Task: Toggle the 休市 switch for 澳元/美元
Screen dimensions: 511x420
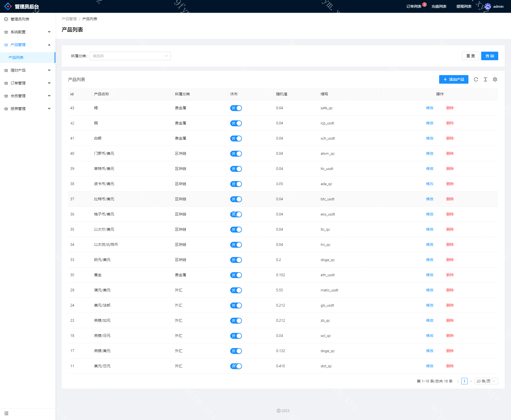Action: tap(236, 290)
